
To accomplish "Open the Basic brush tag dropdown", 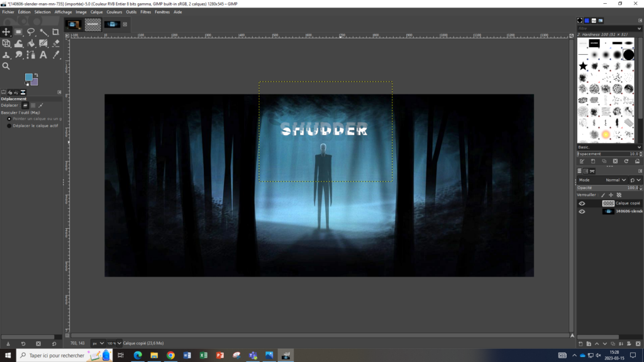I will click(x=609, y=147).
